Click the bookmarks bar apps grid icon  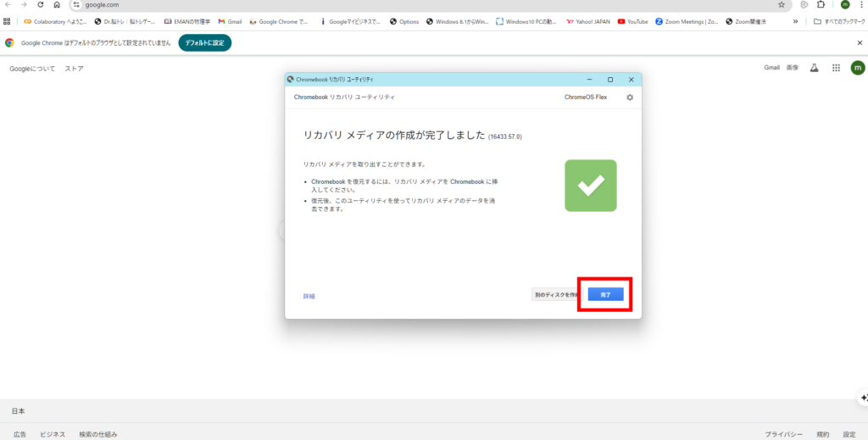[x=8, y=21]
